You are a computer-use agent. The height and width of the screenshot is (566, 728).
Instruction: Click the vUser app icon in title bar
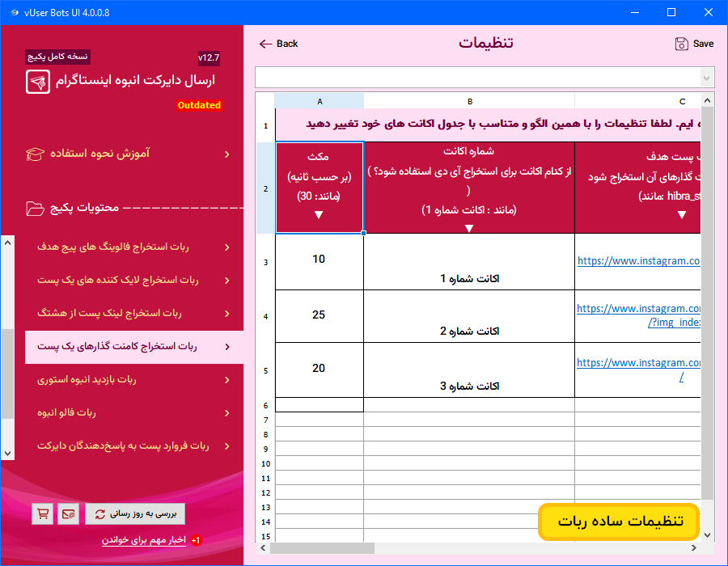point(15,12)
